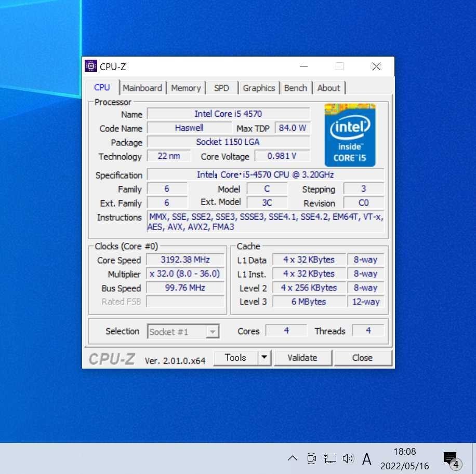Open the volume speaker tray icon

(348, 458)
